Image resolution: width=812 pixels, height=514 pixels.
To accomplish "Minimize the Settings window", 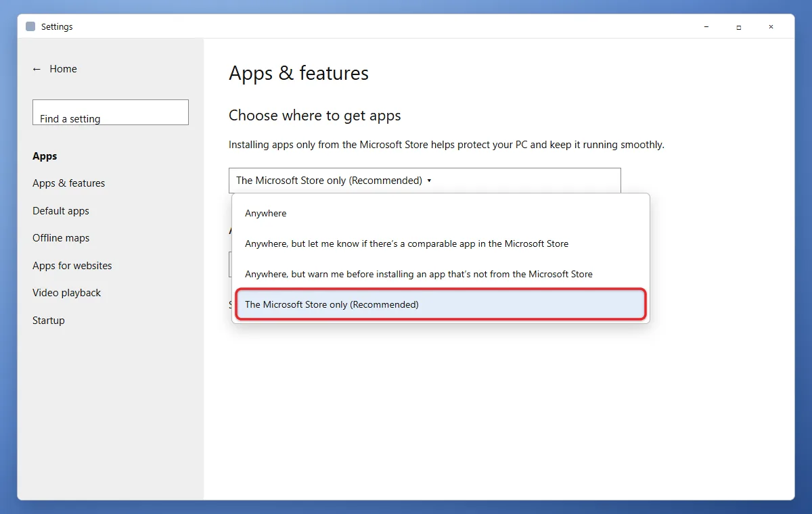I will [706, 27].
